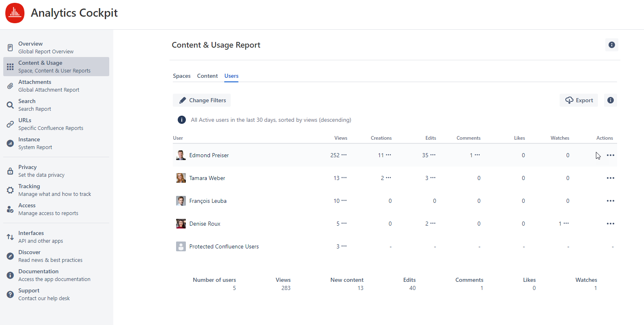The height and width of the screenshot is (325, 644).
Task: Click François Leuba's avatar thumbnail
Action: click(181, 201)
